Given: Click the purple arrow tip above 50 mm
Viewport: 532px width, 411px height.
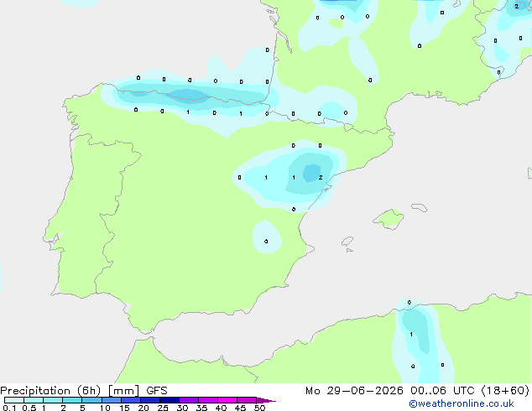Looking at the screenshot, I should pyautogui.click(x=266, y=400).
